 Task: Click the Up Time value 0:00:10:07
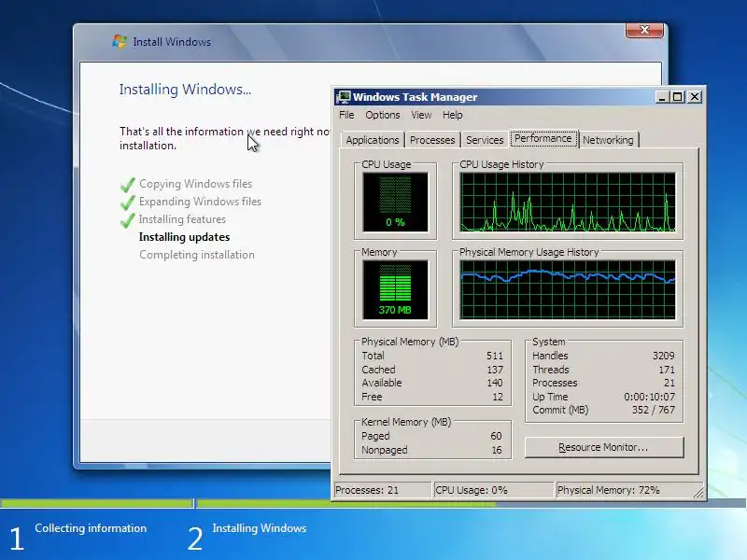(649, 397)
